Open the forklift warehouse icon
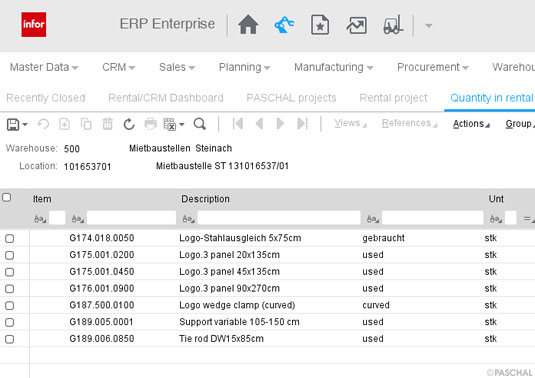This screenshot has width=535, height=378. point(393,25)
